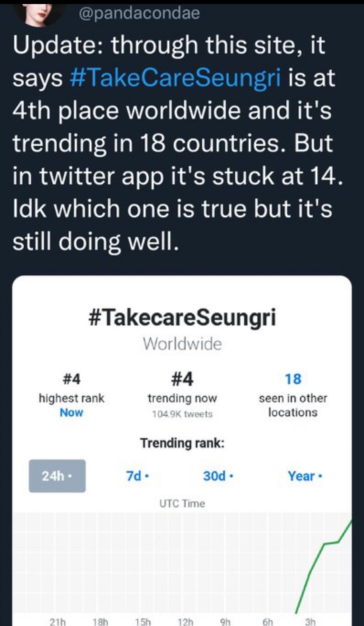
Task: Click the 12h axis marker
Action: coord(185,622)
